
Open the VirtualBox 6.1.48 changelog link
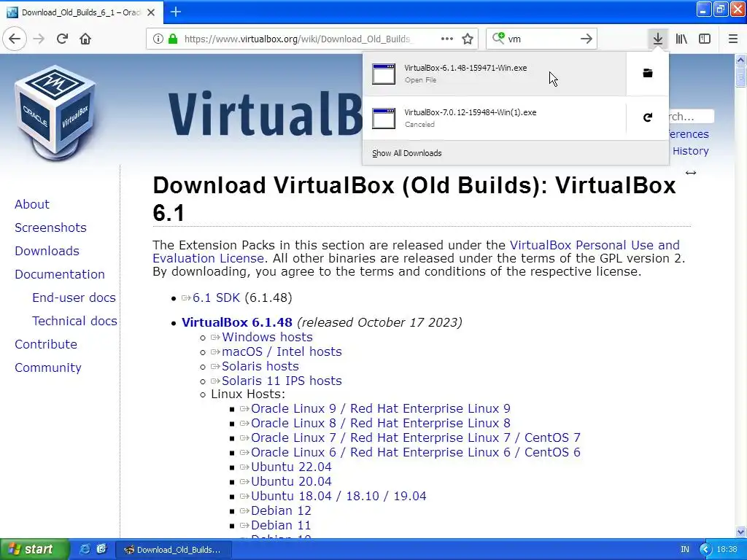[237, 322]
